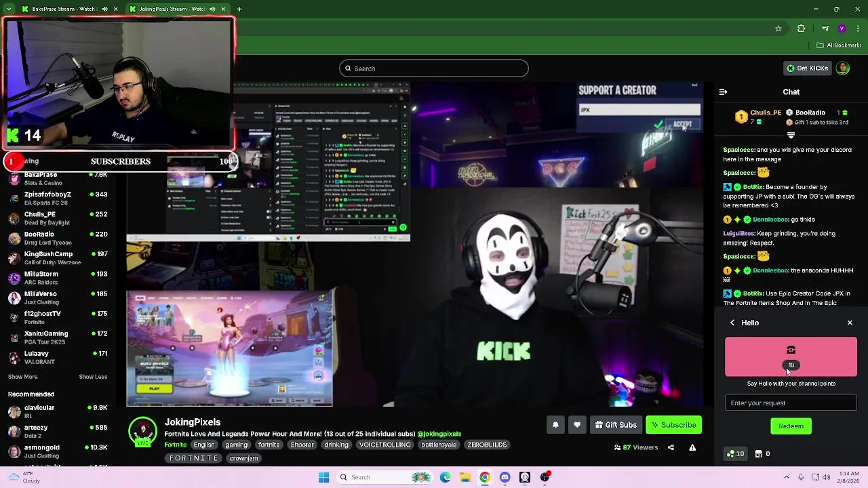Screen dimensions: 868x488
Task: Open Chulls_PE channel in sidebar
Action: click(58, 218)
